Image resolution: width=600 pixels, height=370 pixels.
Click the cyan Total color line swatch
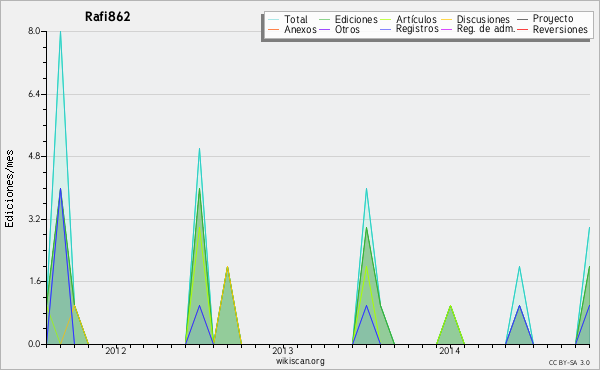tap(274, 20)
